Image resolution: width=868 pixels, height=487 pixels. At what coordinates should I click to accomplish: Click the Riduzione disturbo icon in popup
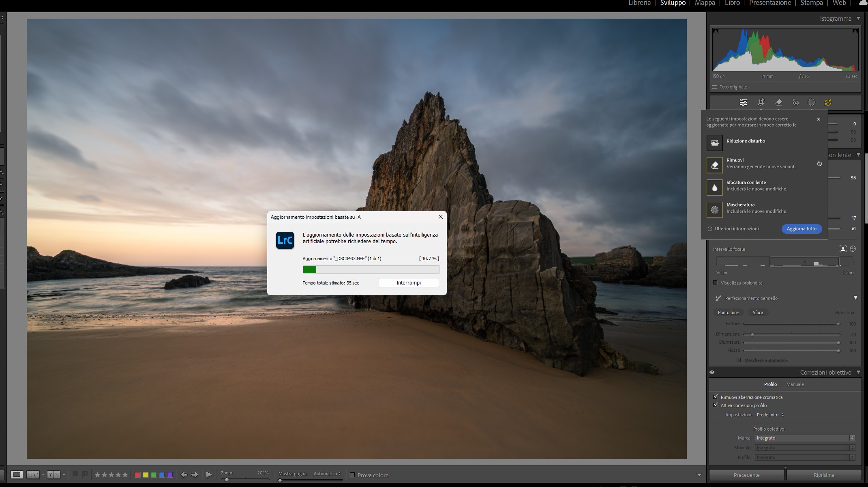click(714, 142)
